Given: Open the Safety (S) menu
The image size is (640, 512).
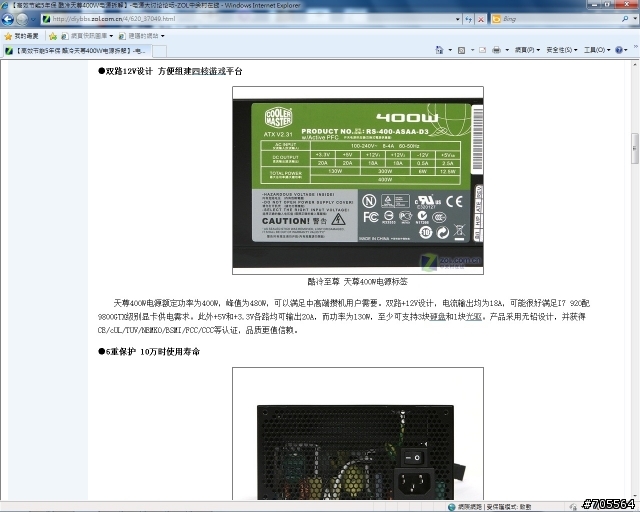Looking at the screenshot, I should [562, 50].
